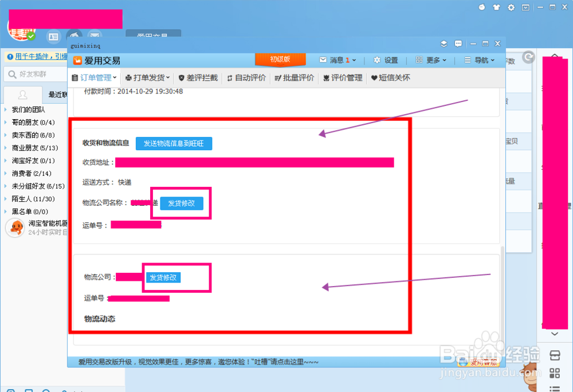This screenshot has height=392, width=573.
Task: Expand the 卖东西的 (6/8) group
Action: point(30,135)
